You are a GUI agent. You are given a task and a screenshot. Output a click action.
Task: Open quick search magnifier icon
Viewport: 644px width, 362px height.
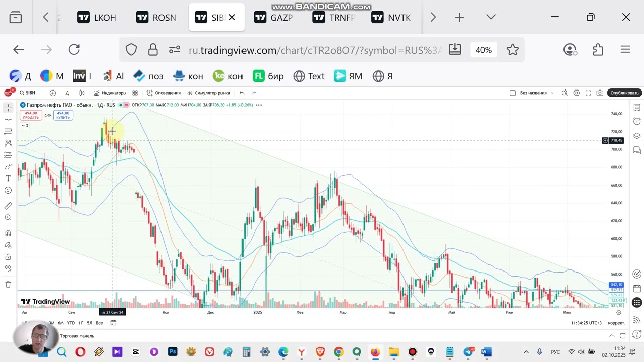[565, 93]
